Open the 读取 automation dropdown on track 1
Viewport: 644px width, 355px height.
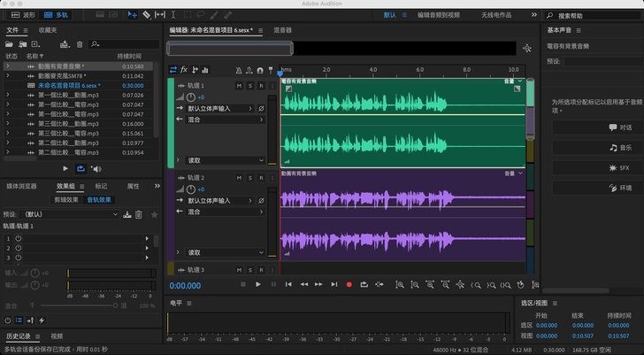point(225,160)
